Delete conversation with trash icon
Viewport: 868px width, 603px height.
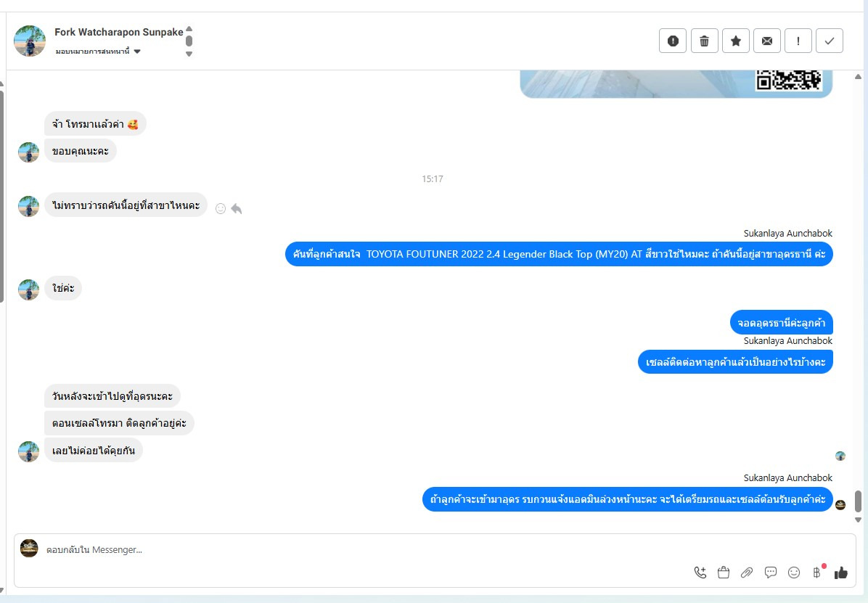coord(704,41)
